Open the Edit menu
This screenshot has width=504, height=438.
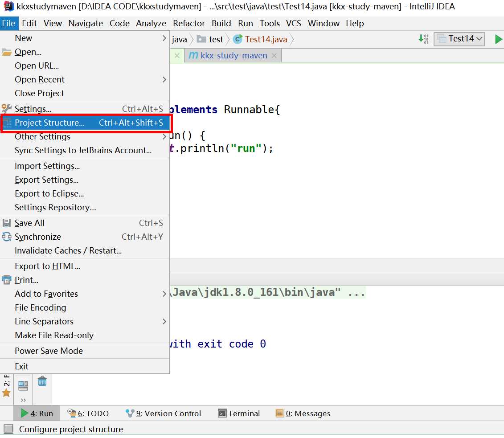click(x=29, y=24)
